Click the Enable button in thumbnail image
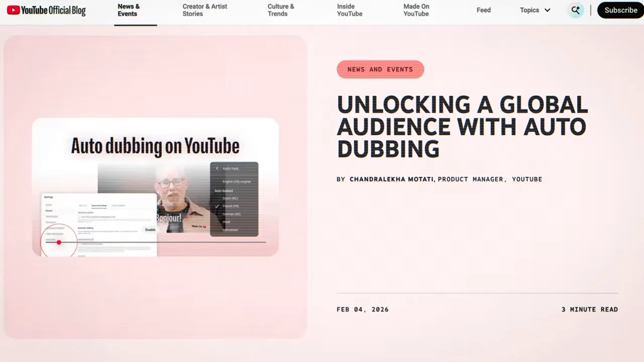The width and height of the screenshot is (644, 362). point(150,230)
